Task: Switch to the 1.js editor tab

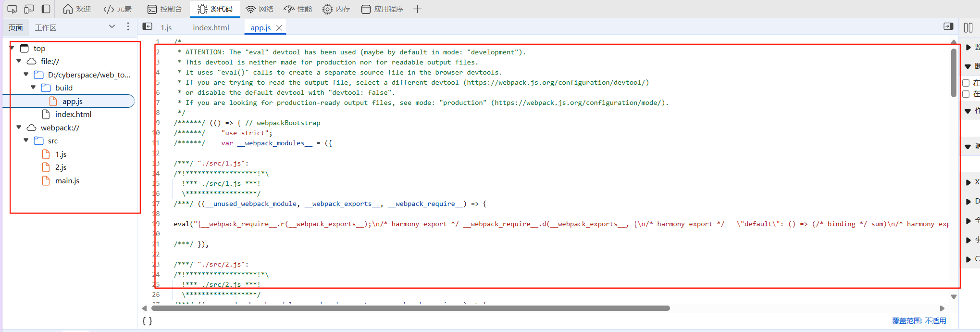Action: point(166,27)
